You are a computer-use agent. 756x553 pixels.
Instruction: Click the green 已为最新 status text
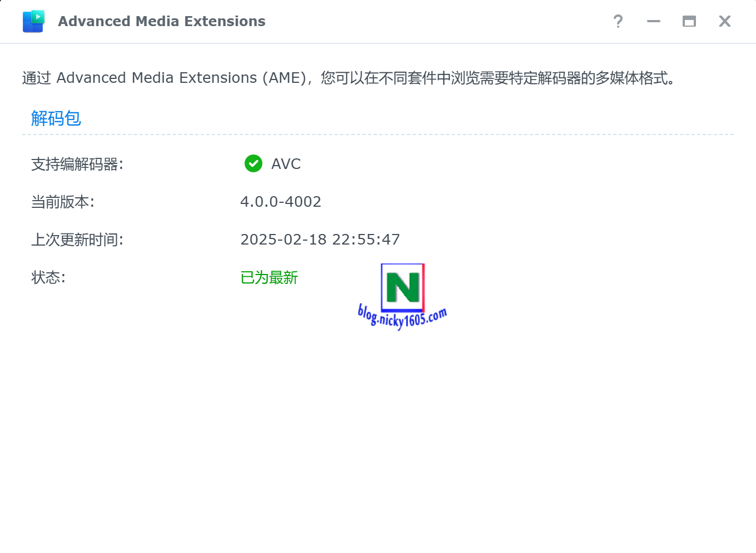(269, 277)
